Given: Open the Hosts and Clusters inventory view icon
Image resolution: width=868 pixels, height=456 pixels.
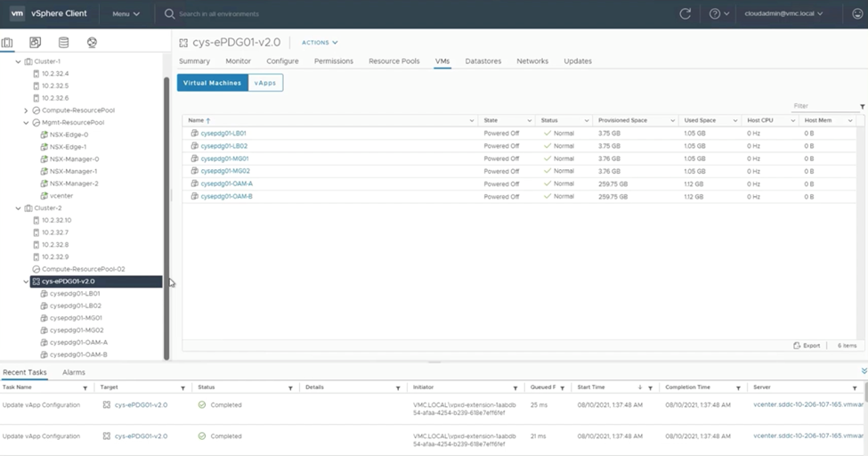Looking at the screenshot, I should point(8,43).
